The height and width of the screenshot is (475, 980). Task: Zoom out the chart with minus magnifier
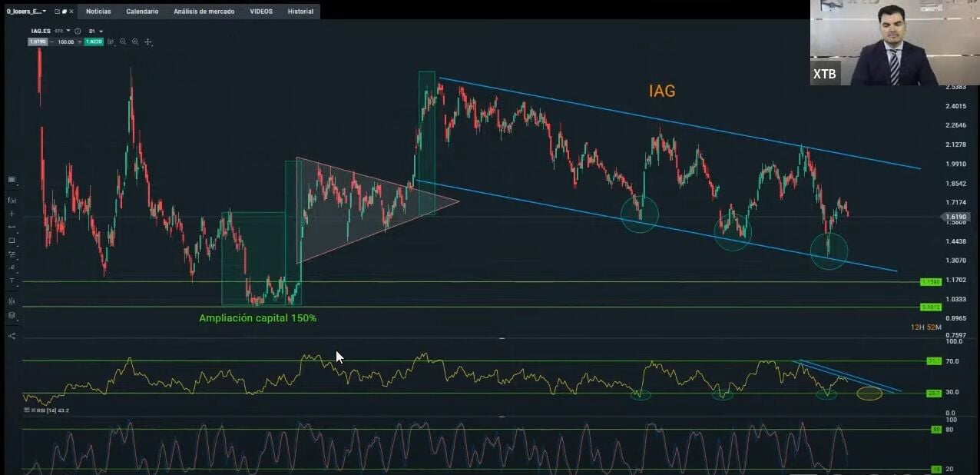click(123, 42)
